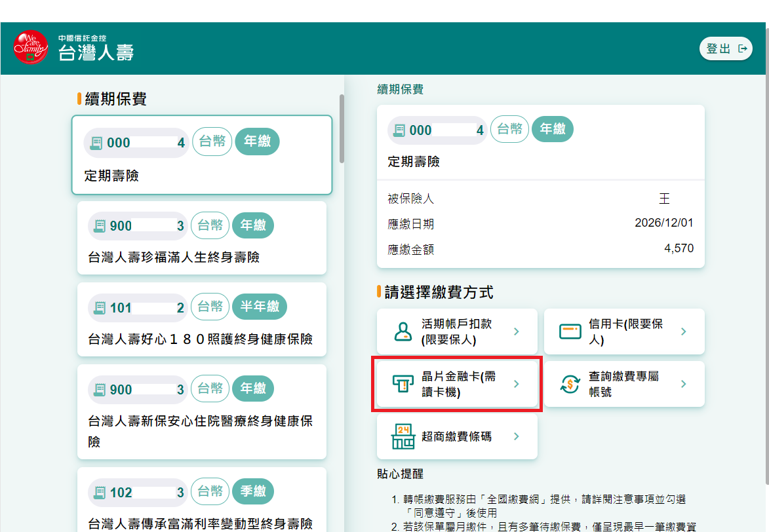The width and height of the screenshot is (769, 532).
Task: Click the 台幣 badge on the 新保安心住院醫療 card
Action: pyautogui.click(x=210, y=389)
